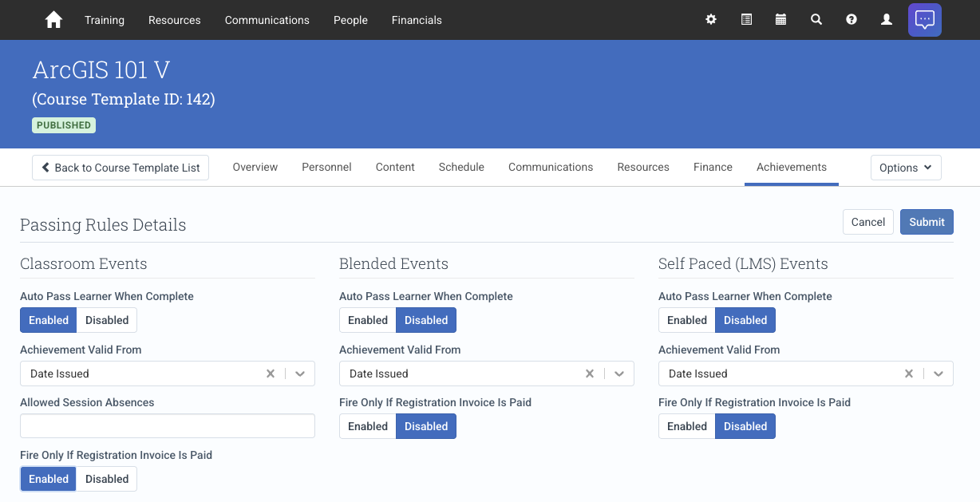Viewport: 980px width, 502px height.
Task: Enable Auto Pass for Classroom Events
Action: 49,320
